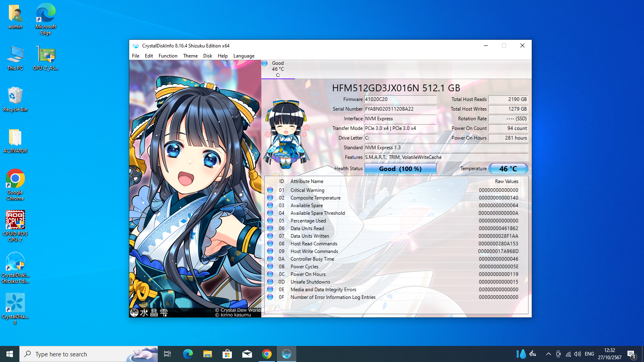The height and width of the screenshot is (362, 644).
Task: Open Task View on the taskbar
Action: pyautogui.click(x=167, y=354)
